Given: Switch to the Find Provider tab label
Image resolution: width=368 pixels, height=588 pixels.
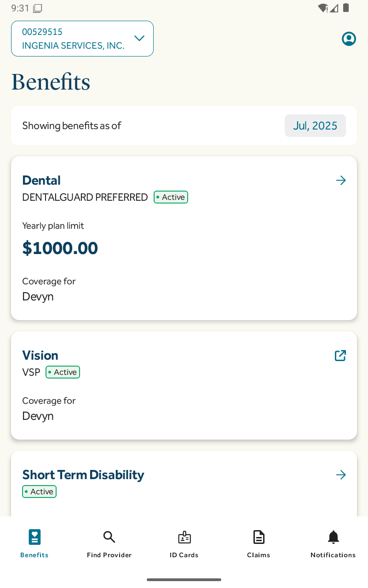Looking at the screenshot, I should [x=109, y=555].
